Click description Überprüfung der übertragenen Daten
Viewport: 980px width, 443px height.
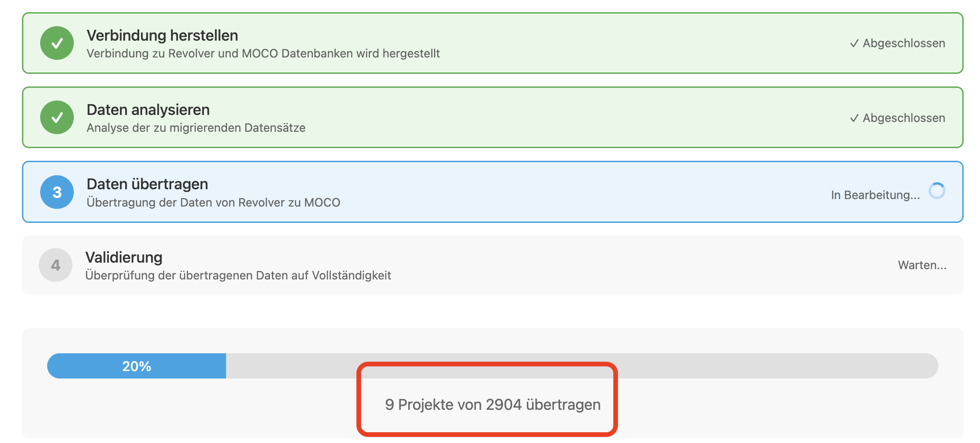(x=238, y=275)
